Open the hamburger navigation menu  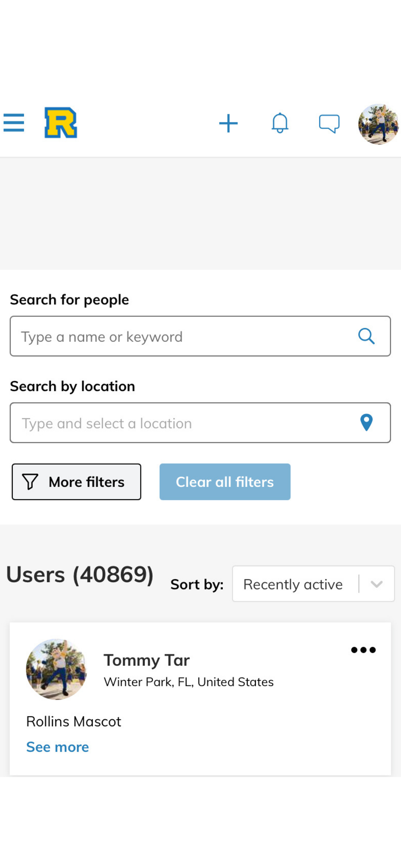coord(14,123)
